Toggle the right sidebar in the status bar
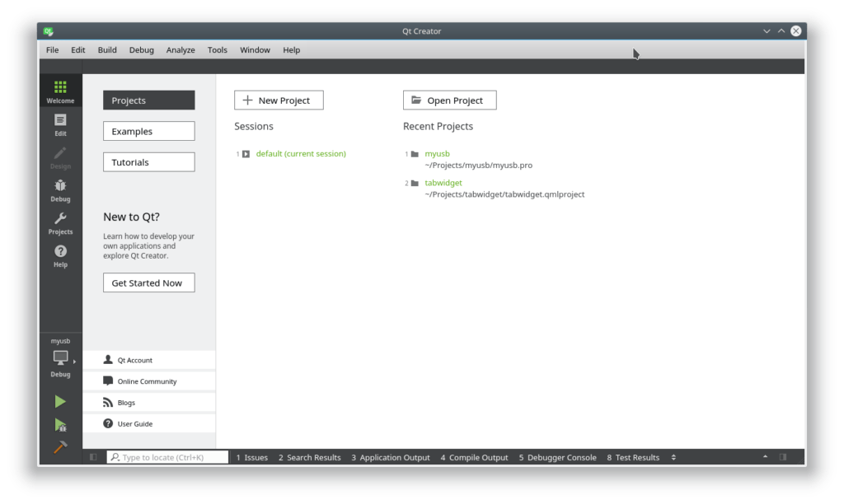 coord(783,457)
